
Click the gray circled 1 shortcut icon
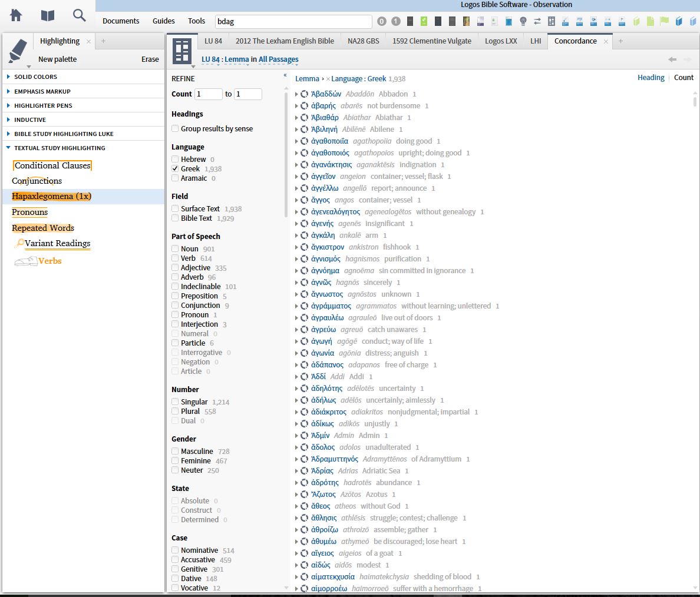point(395,21)
